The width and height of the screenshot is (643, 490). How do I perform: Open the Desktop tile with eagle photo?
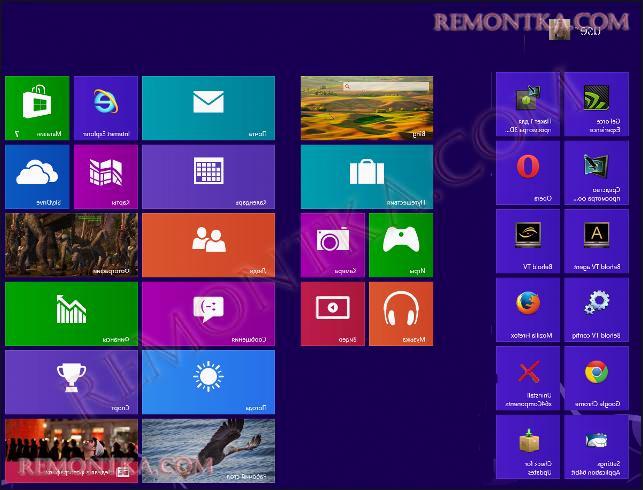(208, 450)
